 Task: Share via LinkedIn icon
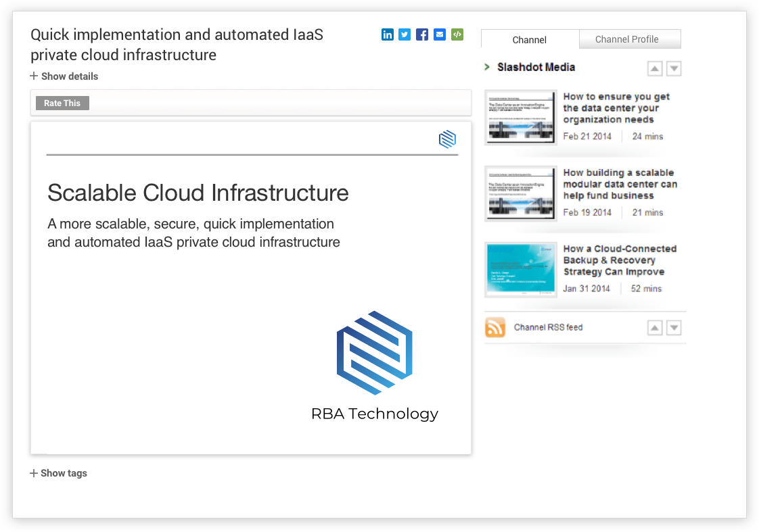[x=387, y=34]
